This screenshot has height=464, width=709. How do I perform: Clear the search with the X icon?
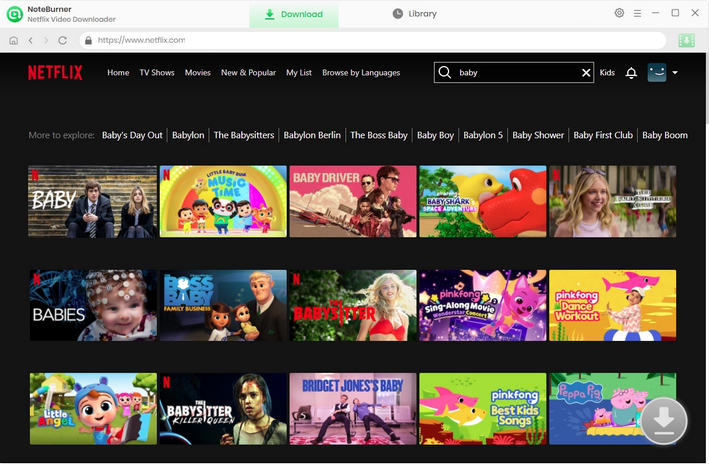tap(586, 72)
